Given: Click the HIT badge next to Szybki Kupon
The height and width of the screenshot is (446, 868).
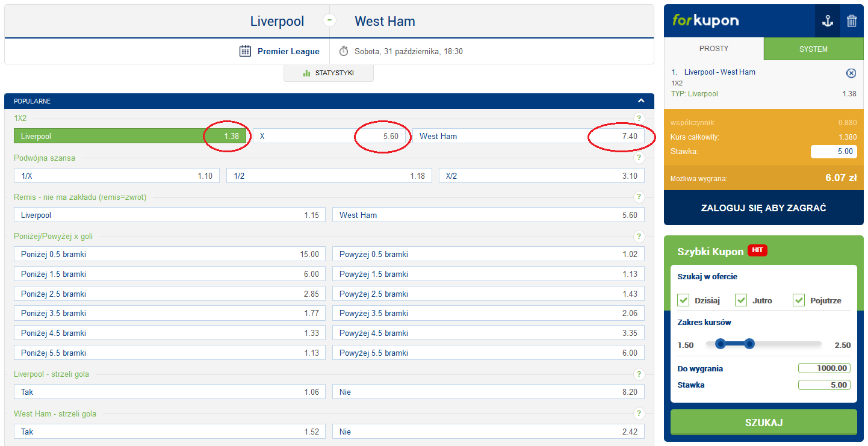Looking at the screenshot, I should [757, 250].
